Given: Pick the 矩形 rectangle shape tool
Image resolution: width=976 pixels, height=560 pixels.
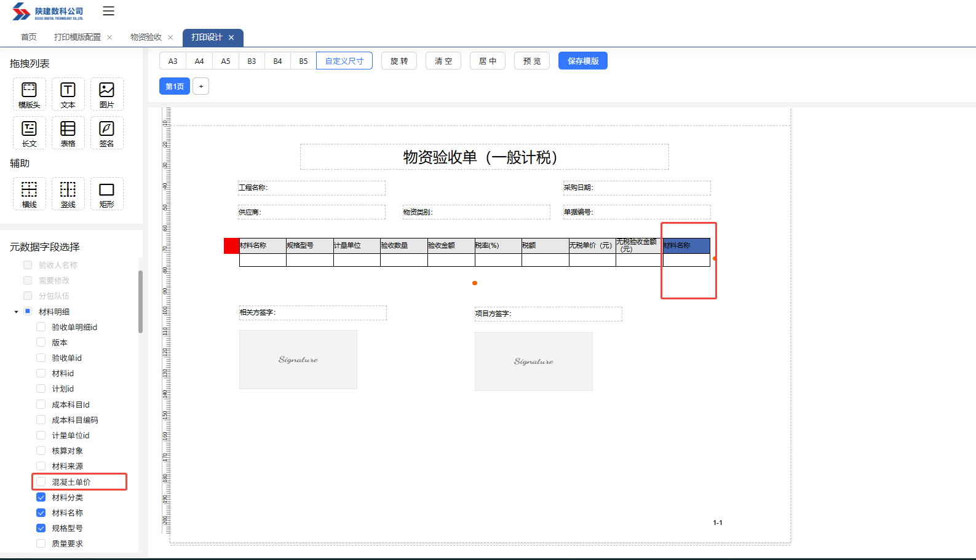Looking at the screenshot, I should coord(106,194).
